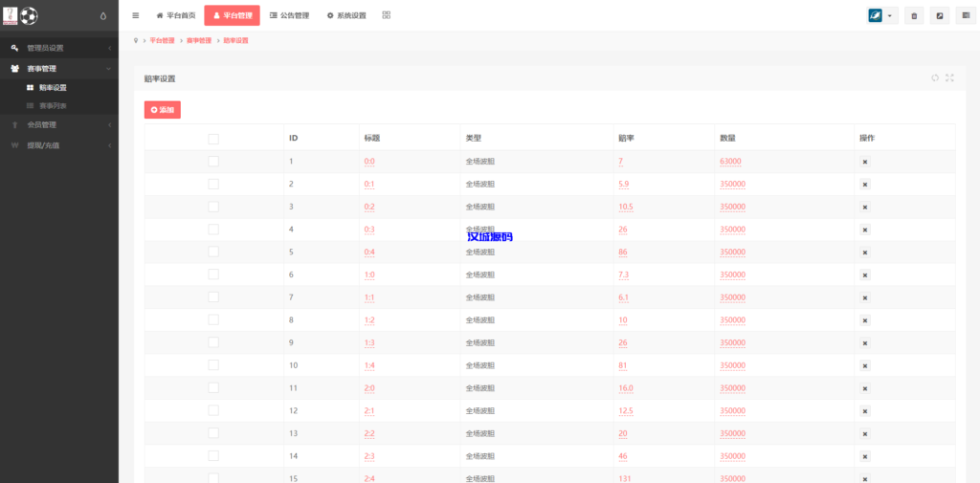Check the checkbox for row ID 13
The width and height of the screenshot is (980, 483).
213,433
